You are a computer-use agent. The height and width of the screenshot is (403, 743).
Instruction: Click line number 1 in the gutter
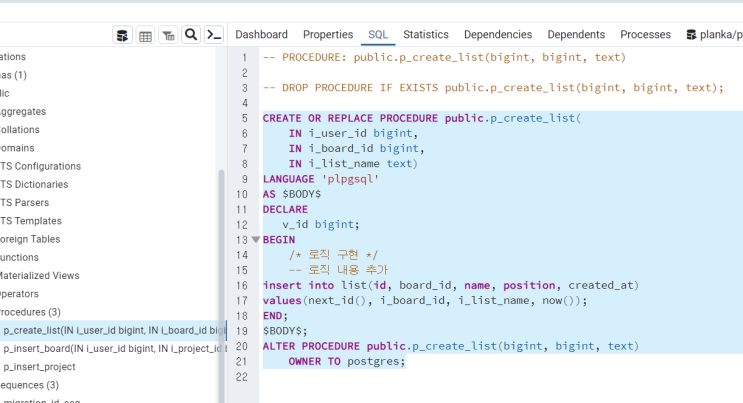click(245, 57)
